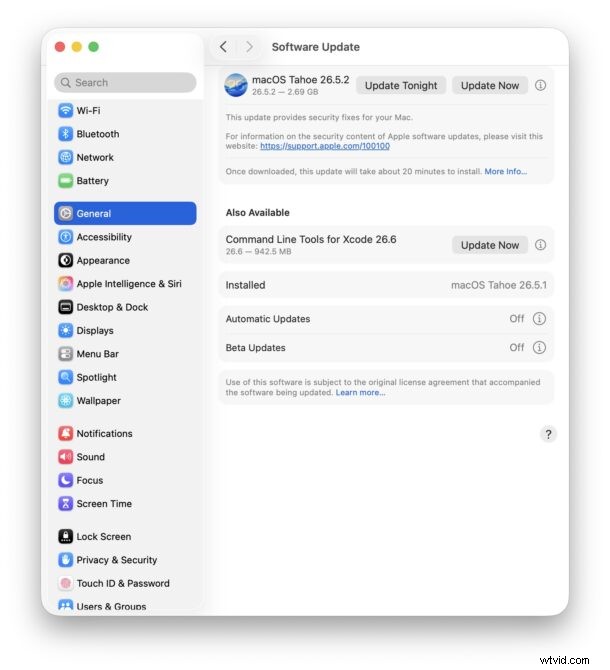Image resolution: width=610 pixels, height=670 pixels.
Task: Open the Touch ID fingerprint icon
Action: tap(65, 584)
